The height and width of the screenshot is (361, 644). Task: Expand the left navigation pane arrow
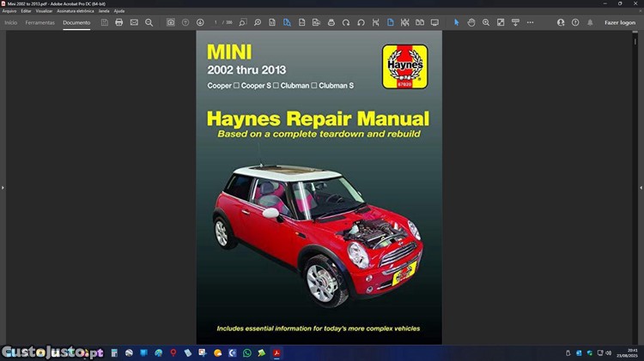tap(3, 187)
